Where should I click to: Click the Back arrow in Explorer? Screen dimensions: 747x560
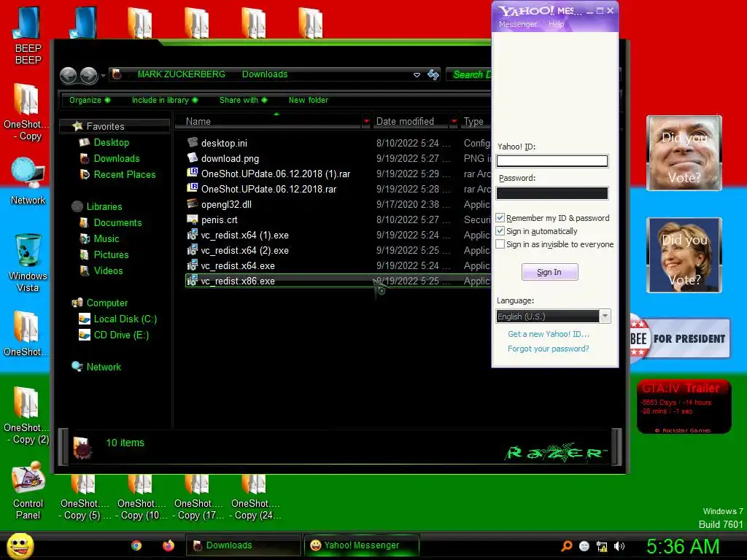click(x=68, y=75)
